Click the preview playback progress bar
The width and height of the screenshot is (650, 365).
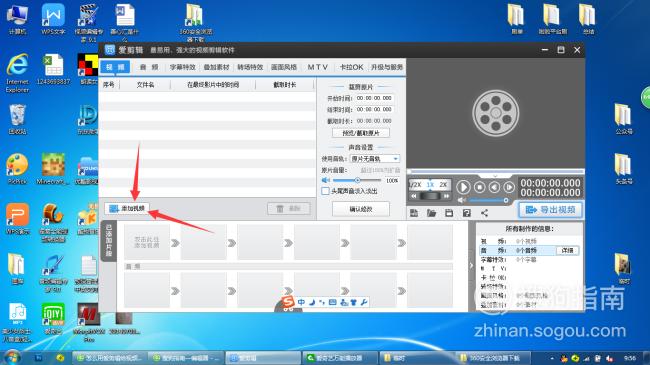coord(496,171)
